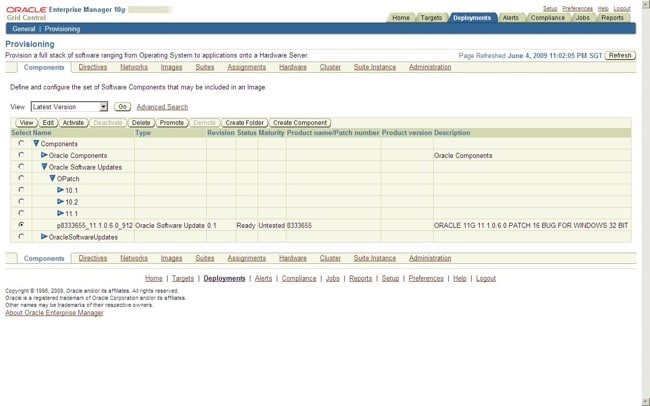Screen dimensions: 650x406
Task: Open the Alerts main tab
Action: [510, 18]
